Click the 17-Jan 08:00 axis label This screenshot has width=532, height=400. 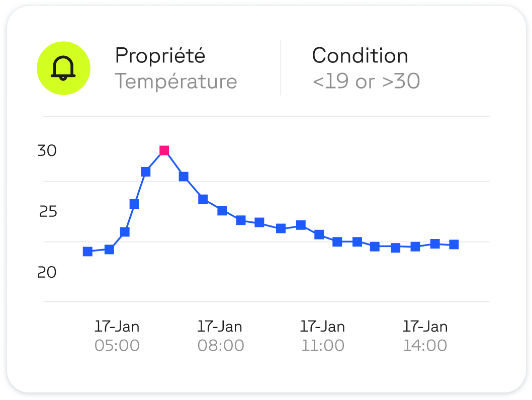pyautogui.click(x=220, y=336)
